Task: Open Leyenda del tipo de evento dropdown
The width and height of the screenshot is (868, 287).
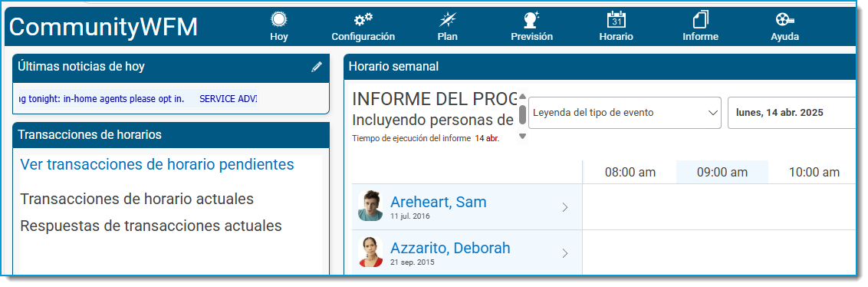Action: pyautogui.click(x=625, y=113)
